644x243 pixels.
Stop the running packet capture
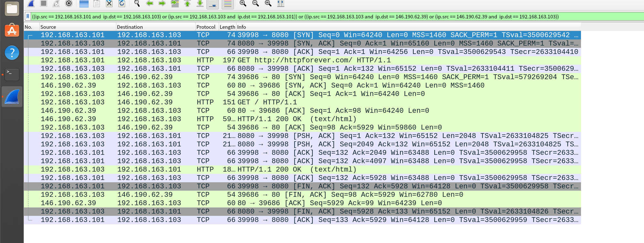pos(44,4)
